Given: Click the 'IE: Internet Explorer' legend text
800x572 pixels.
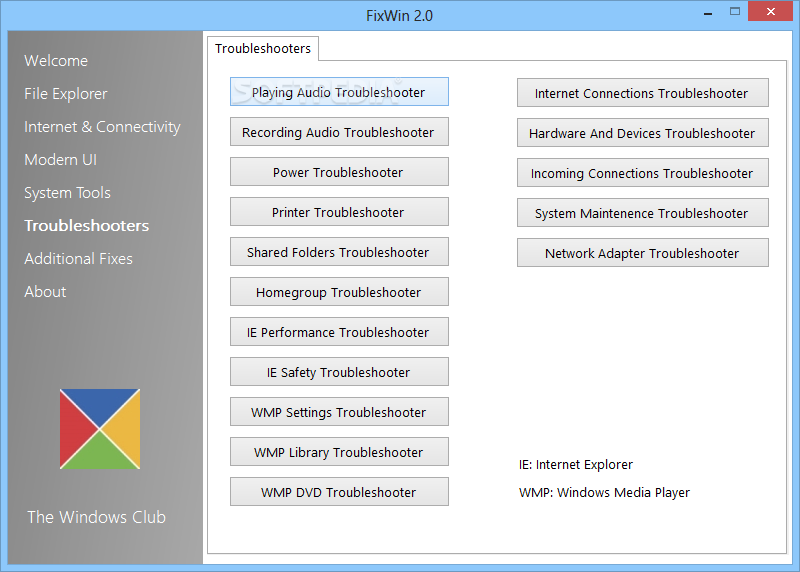Looking at the screenshot, I should coord(576,465).
